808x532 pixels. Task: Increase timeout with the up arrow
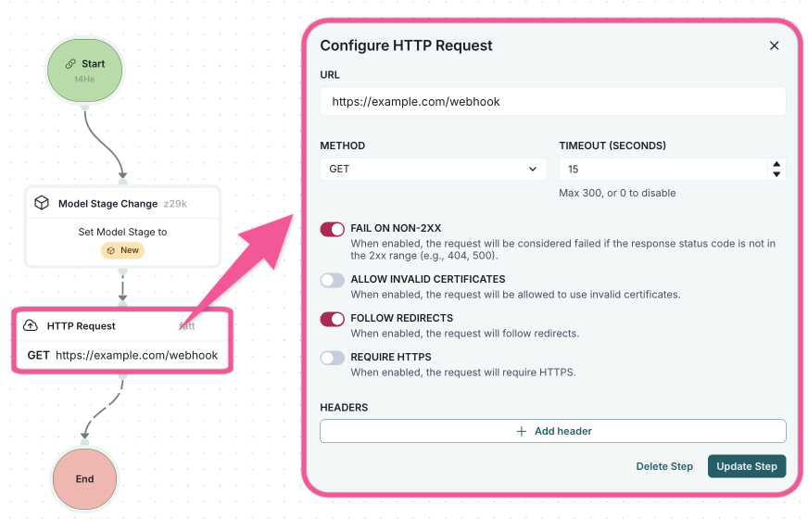point(776,164)
